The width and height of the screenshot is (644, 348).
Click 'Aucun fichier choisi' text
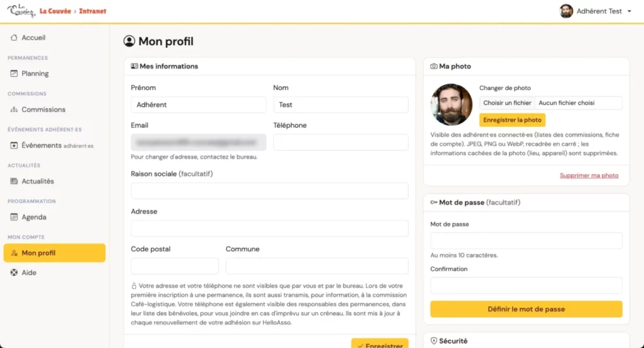pos(567,103)
